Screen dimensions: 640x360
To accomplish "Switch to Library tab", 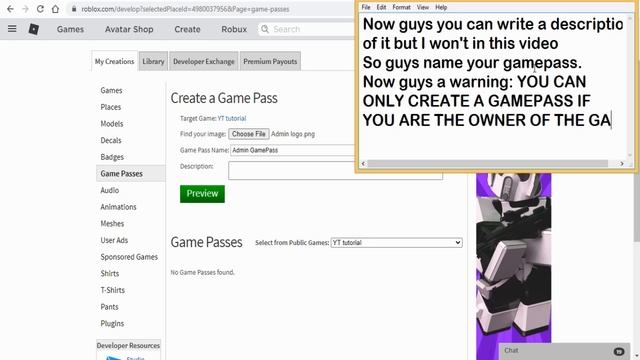I will pos(153,61).
